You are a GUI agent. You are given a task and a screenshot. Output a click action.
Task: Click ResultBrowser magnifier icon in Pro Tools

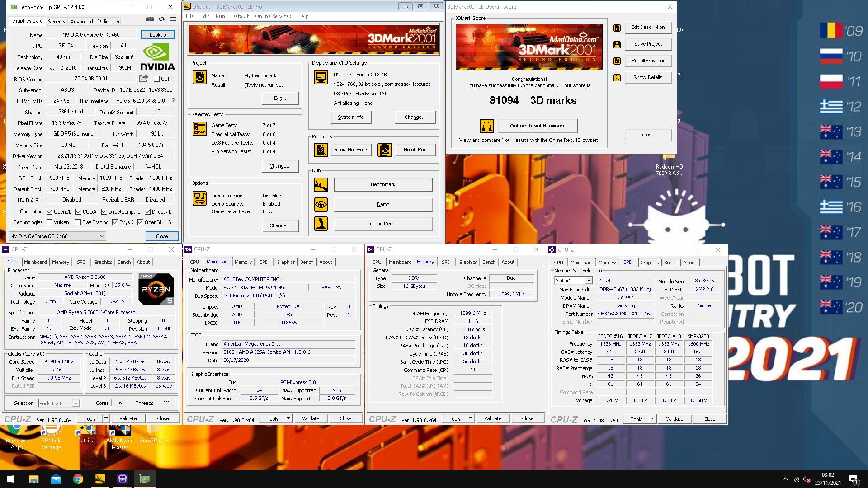[x=321, y=150]
